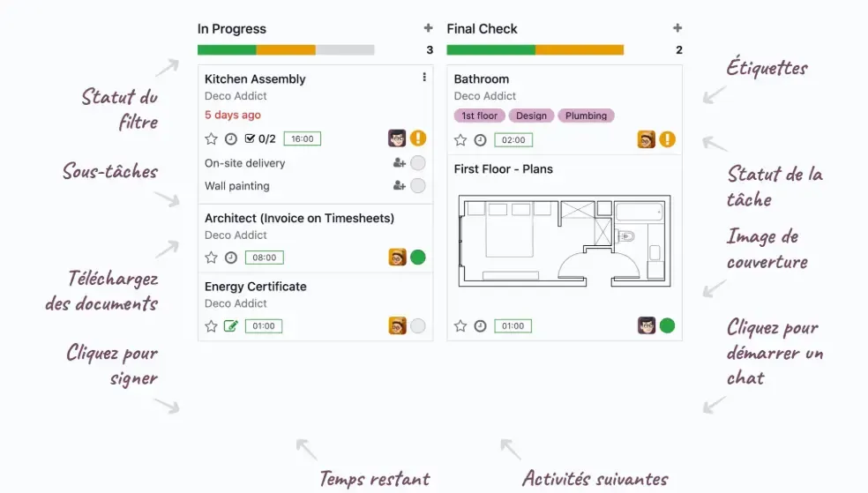Add a task in In Progress column
The width and height of the screenshot is (868, 493).
click(429, 29)
